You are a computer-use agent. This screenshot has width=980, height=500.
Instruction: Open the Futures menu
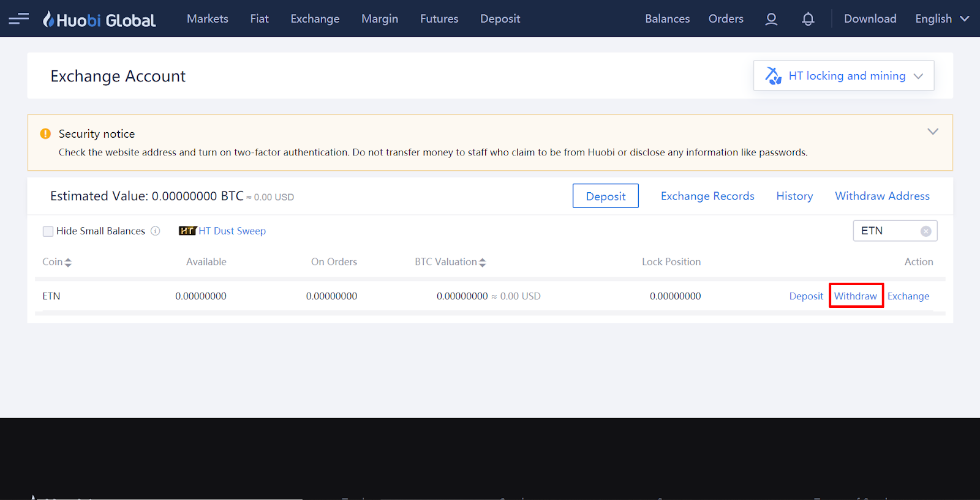click(439, 19)
